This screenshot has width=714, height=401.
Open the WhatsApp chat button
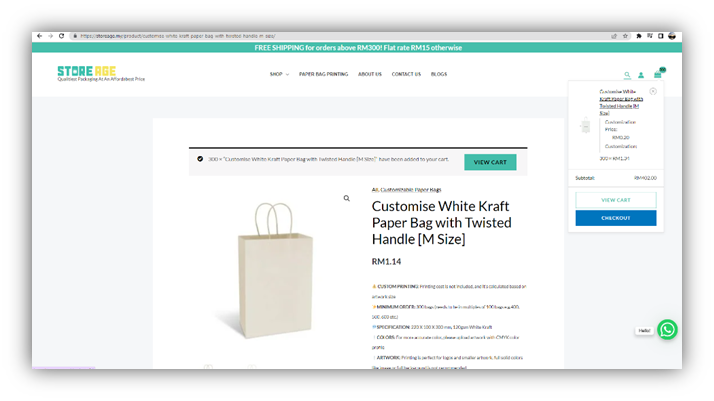(x=667, y=330)
